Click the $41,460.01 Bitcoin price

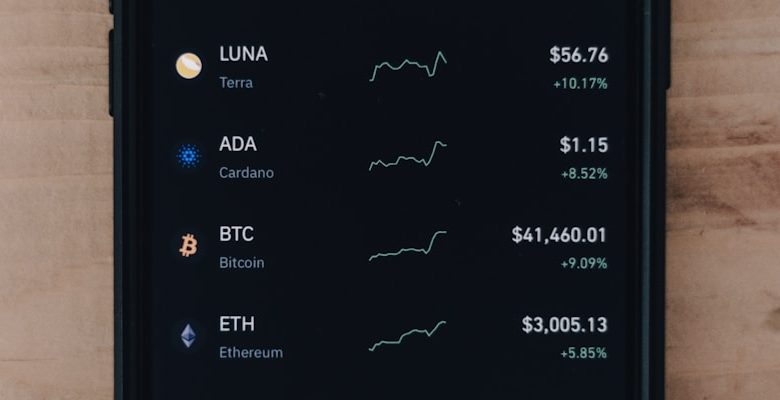click(x=559, y=235)
